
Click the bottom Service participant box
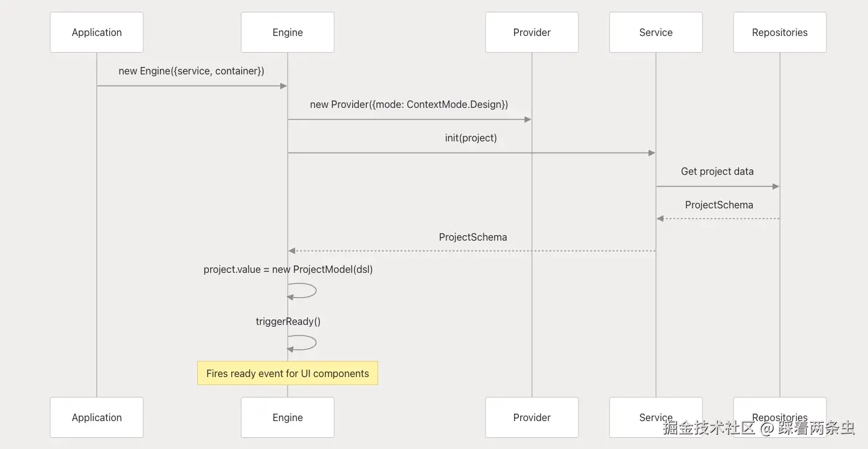point(656,417)
